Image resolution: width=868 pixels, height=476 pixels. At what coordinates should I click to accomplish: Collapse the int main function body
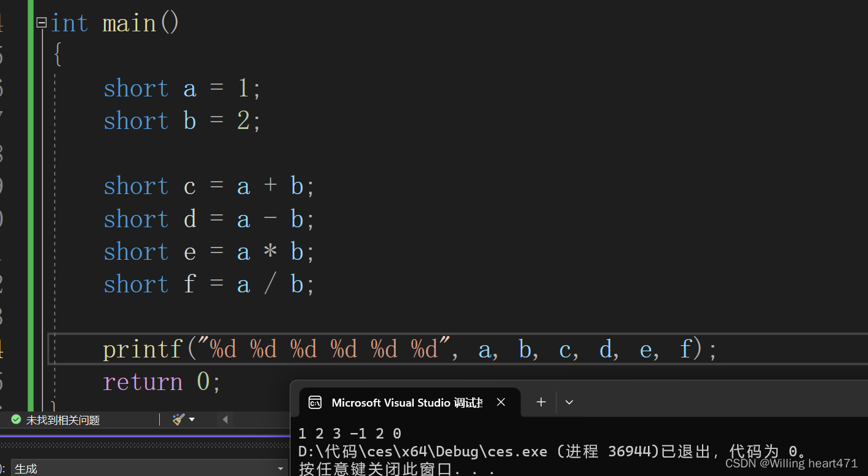coord(41,22)
